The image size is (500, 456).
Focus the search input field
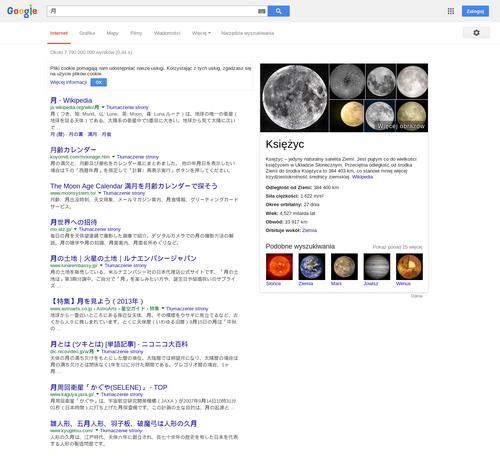(153, 11)
